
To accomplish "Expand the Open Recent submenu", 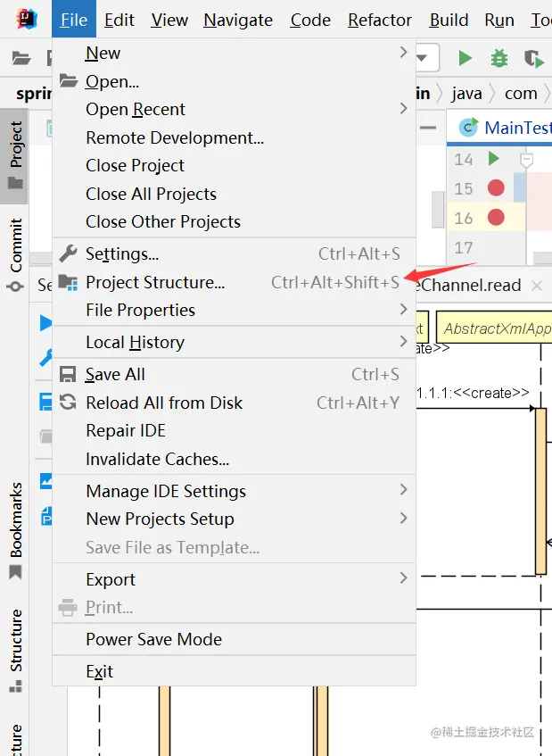I will pyautogui.click(x=136, y=110).
